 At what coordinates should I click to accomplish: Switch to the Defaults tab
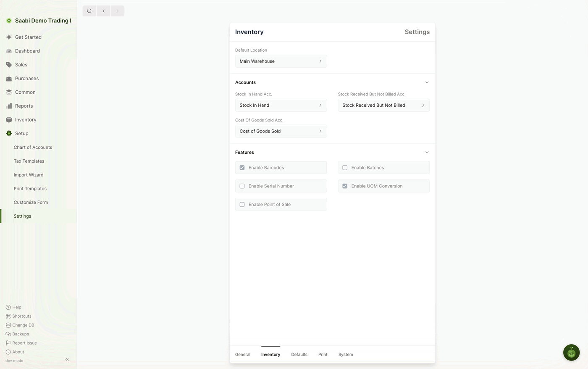[299, 355]
